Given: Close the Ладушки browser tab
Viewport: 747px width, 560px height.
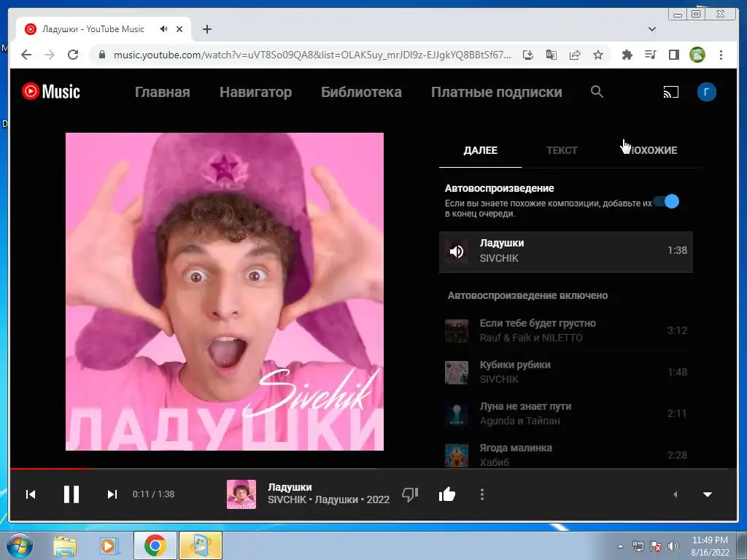Looking at the screenshot, I should 179,29.
